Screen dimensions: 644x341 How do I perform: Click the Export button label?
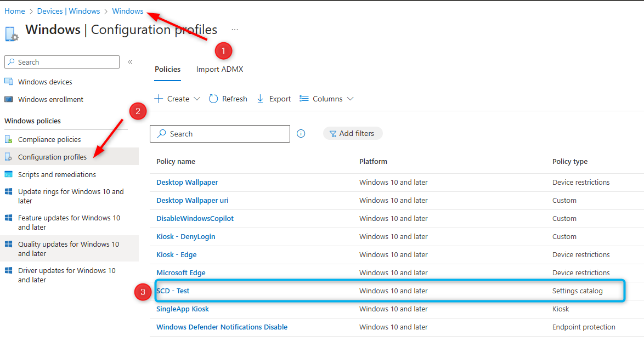click(x=280, y=99)
